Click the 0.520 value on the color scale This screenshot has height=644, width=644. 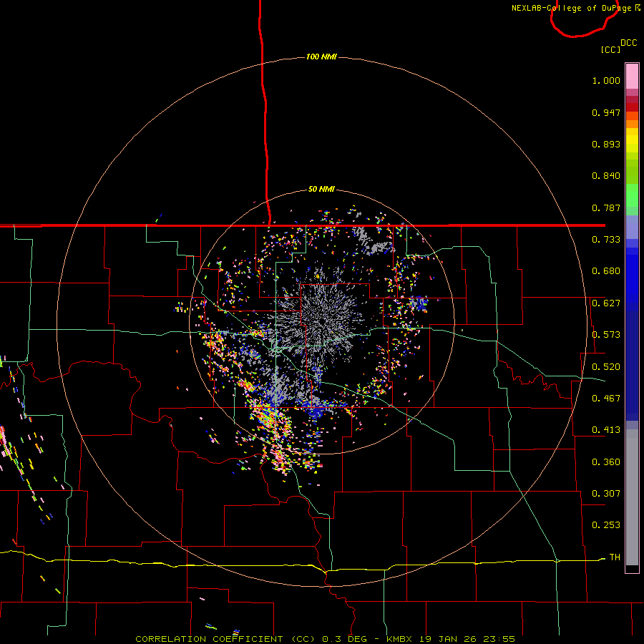[x=606, y=367]
